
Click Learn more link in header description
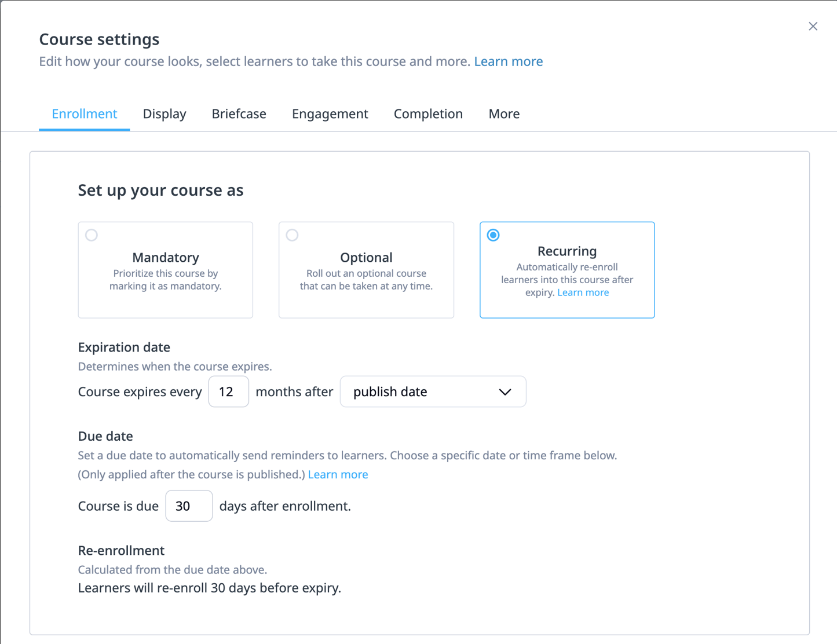[x=508, y=61]
